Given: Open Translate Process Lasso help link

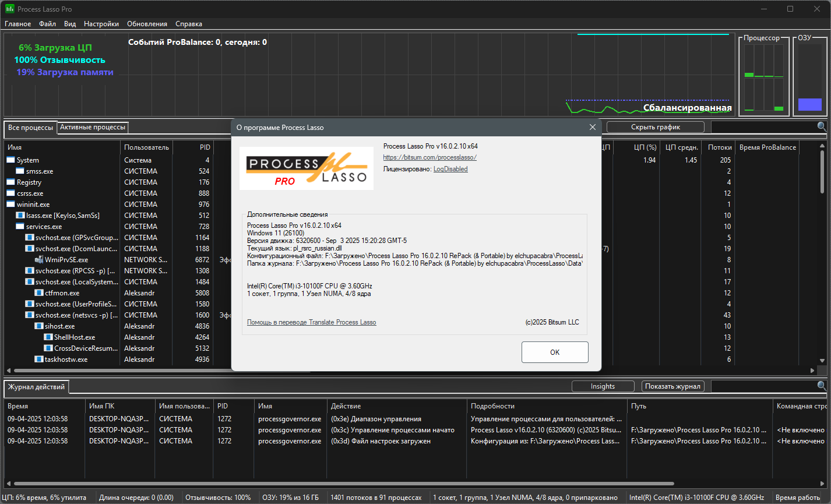Looking at the screenshot, I should click(312, 322).
